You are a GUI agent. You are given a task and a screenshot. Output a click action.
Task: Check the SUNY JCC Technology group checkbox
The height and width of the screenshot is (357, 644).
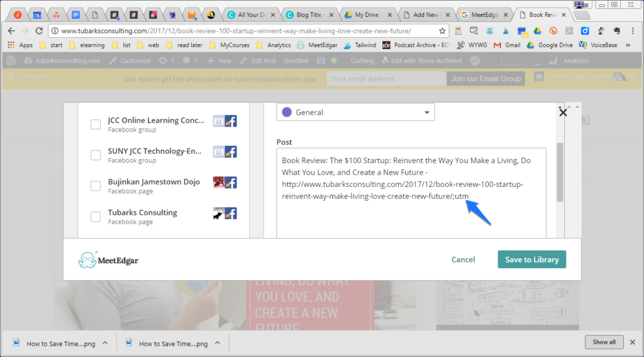point(96,156)
